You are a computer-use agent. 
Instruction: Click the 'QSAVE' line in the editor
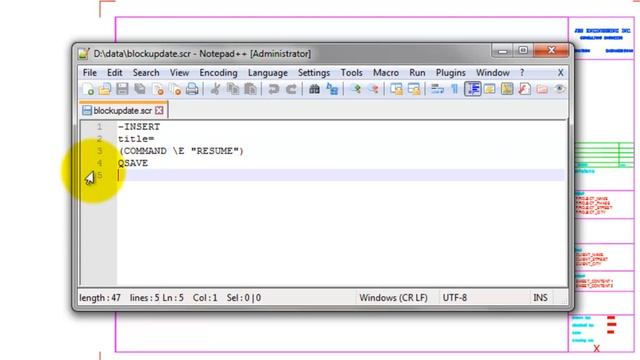(133, 163)
